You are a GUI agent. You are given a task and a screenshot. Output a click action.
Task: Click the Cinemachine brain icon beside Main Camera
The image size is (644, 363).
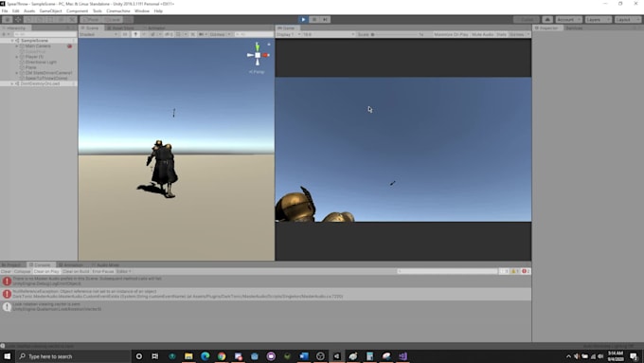pyautogui.click(x=69, y=46)
